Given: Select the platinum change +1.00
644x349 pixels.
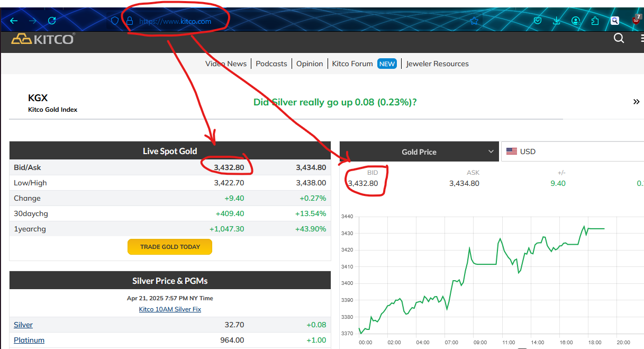Looking at the screenshot, I should click(316, 340).
